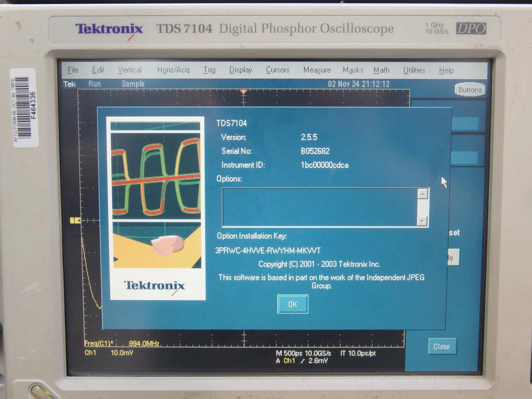Image resolution: width=532 pixels, height=399 pixels.
Task: Click the Sample acquisition mode label
Action: [133, 83]
